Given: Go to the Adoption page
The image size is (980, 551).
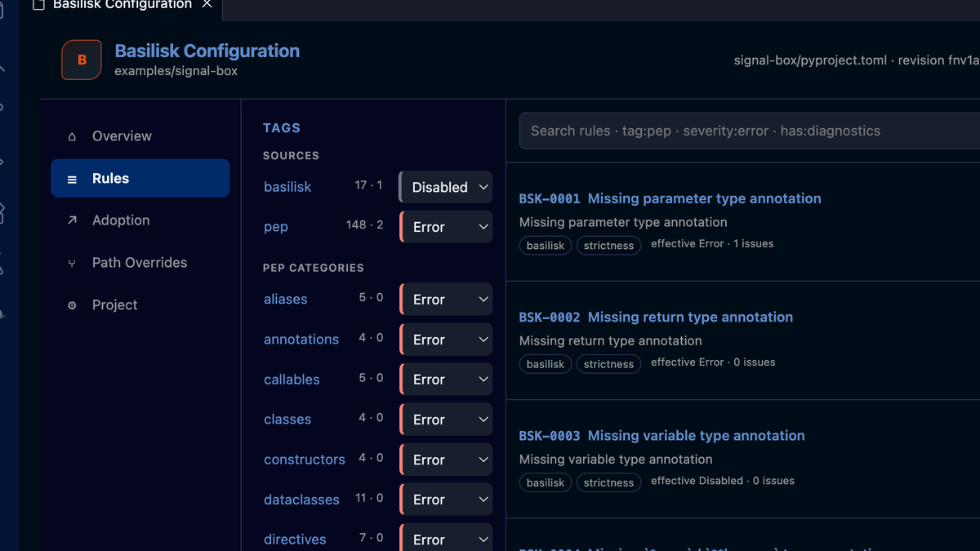Looking at the screenshot, I should [x=140, y=220].
